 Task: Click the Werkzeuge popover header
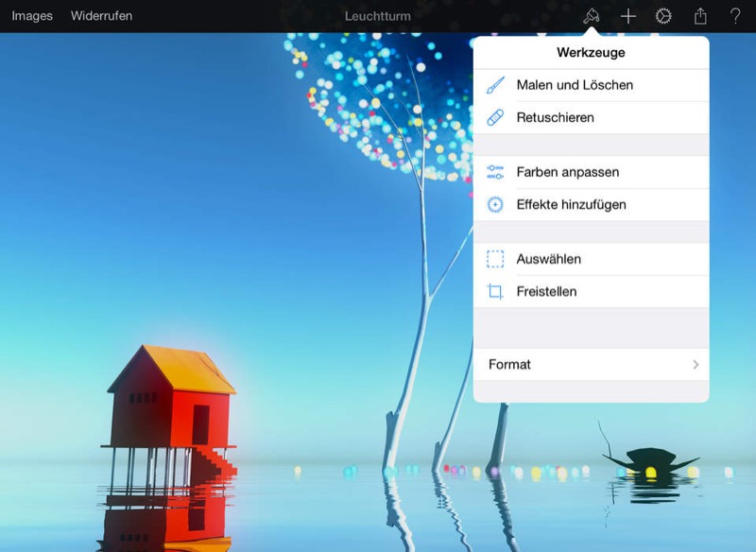click(x=591, y=53)
